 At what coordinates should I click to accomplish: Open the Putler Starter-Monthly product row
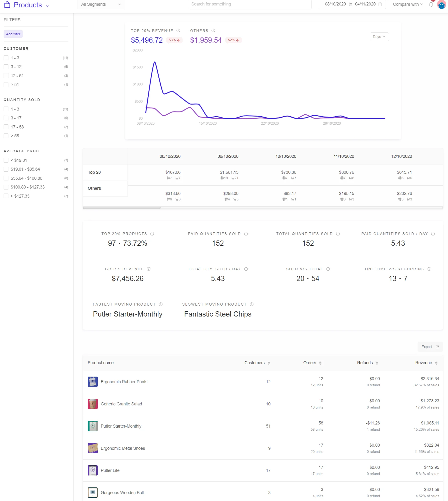click(263, 426)
